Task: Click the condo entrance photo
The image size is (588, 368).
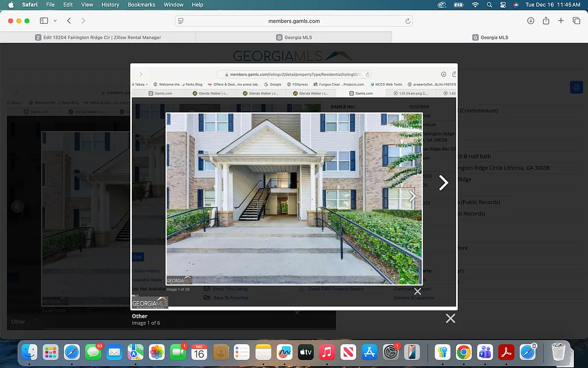Action: (x=294, y=199)
